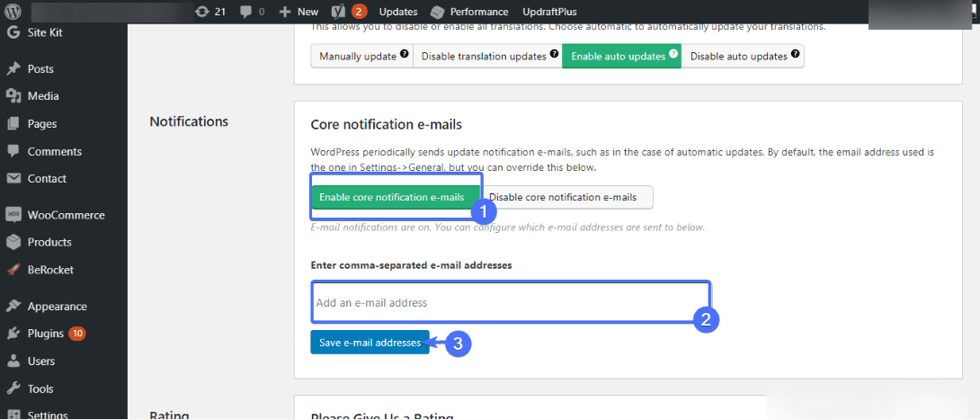Go to WooCommerce in sidebar

coord(67,215)
